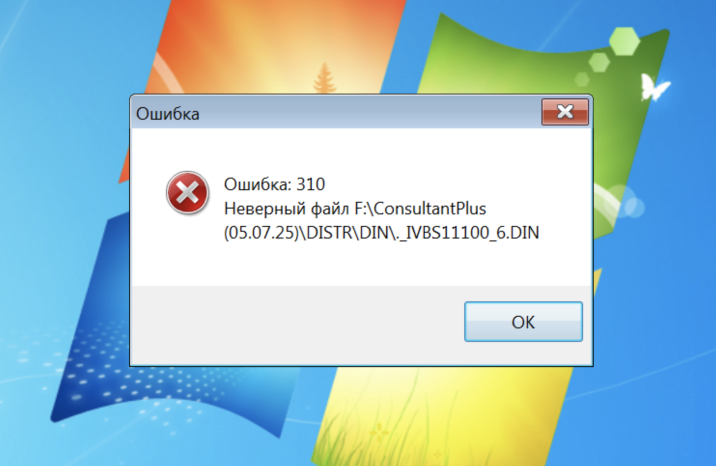Click the blank white area below the error message

[x=361, y=265]
